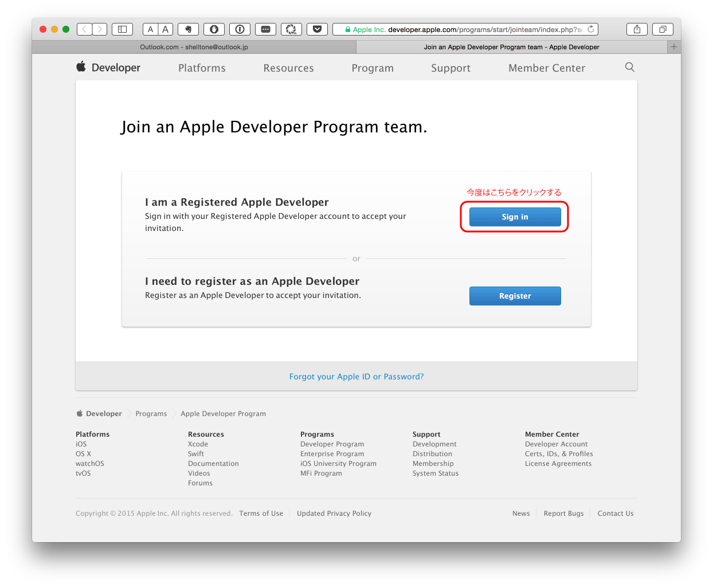Click the blue Sign in button
The width and height of the screenshot is (713, 588).
point(515,217)
